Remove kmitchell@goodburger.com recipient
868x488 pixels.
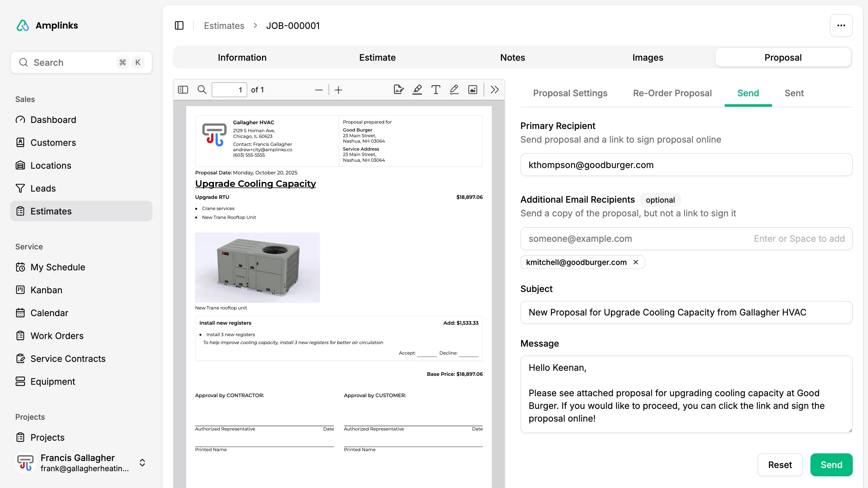(636, 262)
